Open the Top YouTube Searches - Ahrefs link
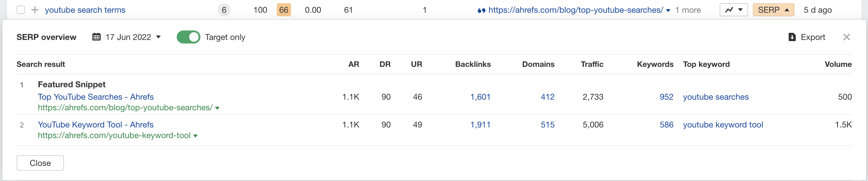The image size is (868, 181). [95, 97]
